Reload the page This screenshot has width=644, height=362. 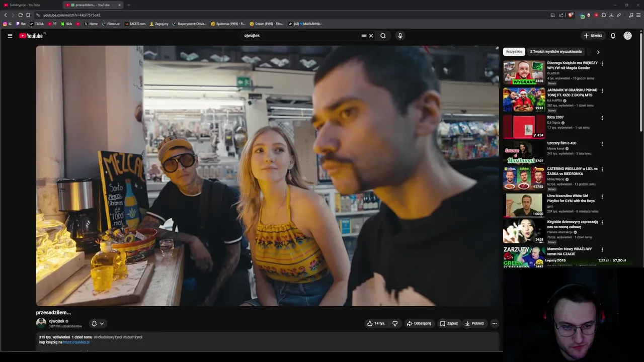pyautogui.click(x=20, y=15)
